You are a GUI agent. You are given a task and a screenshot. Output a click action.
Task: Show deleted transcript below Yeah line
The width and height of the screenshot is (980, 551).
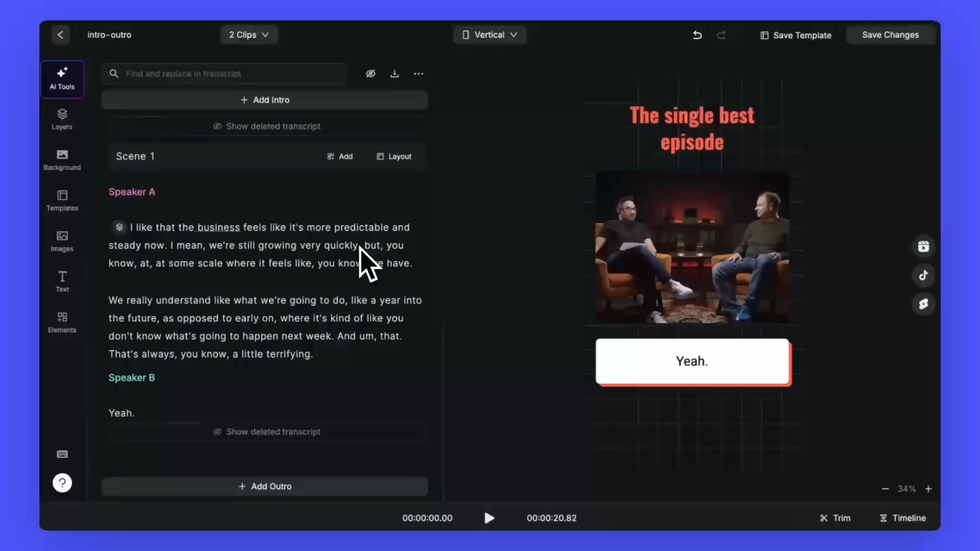266,432
